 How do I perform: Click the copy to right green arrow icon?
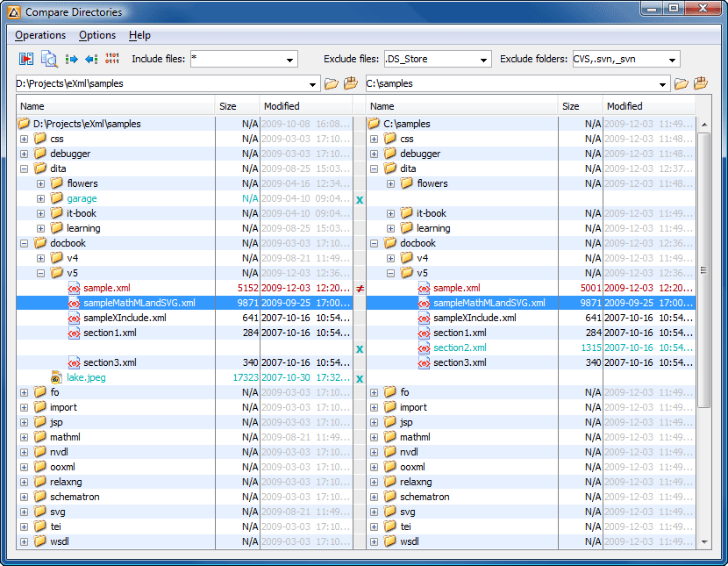[72, 59]
